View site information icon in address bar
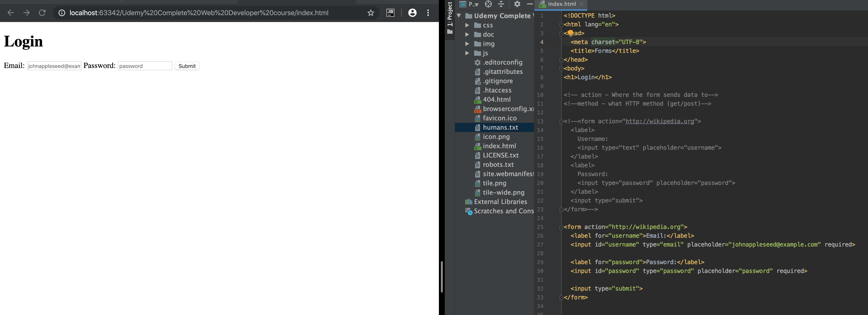868x315 pixels. click(62, 13)
